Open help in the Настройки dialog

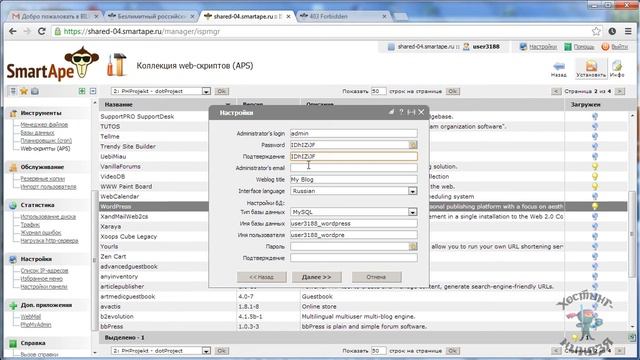click(401, 112)
